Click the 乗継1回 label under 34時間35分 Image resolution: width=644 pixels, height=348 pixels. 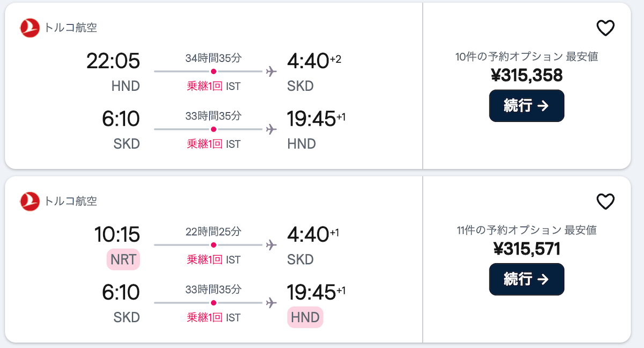[204, 86]
